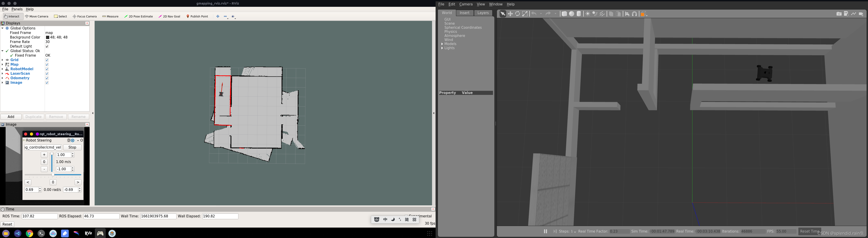Add a point light in Gazebo
Screen dimensions: 868x238
tap(588, 14)
